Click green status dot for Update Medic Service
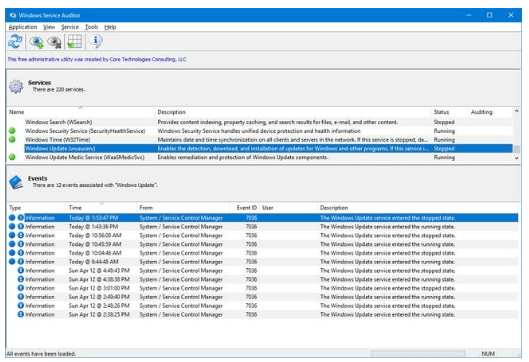 pyautogui.click(x=12, y=157)
